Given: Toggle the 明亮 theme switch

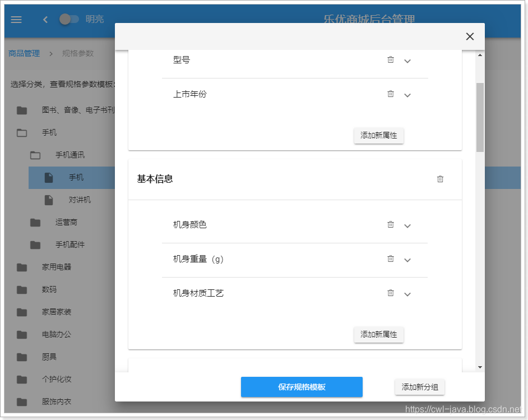Looking at the screenshot, I should point(70,19).
